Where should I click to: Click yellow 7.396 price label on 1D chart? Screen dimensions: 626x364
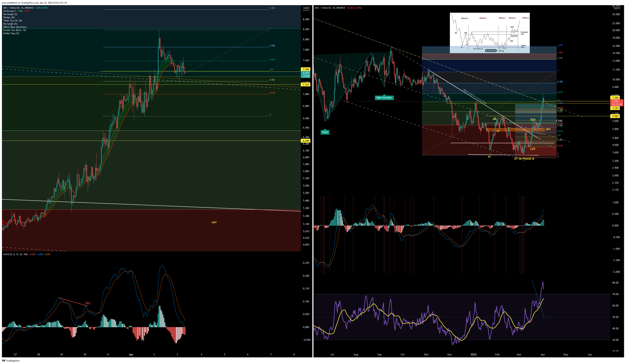615,98
